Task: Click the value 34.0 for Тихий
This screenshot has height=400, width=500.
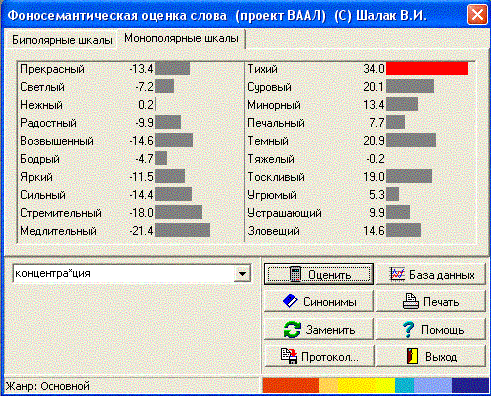Action: click(374, 69)
